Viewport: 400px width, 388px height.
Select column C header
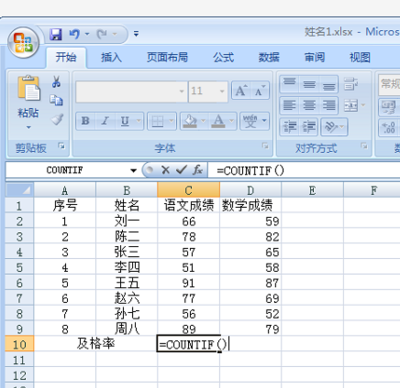pos(188,190)
